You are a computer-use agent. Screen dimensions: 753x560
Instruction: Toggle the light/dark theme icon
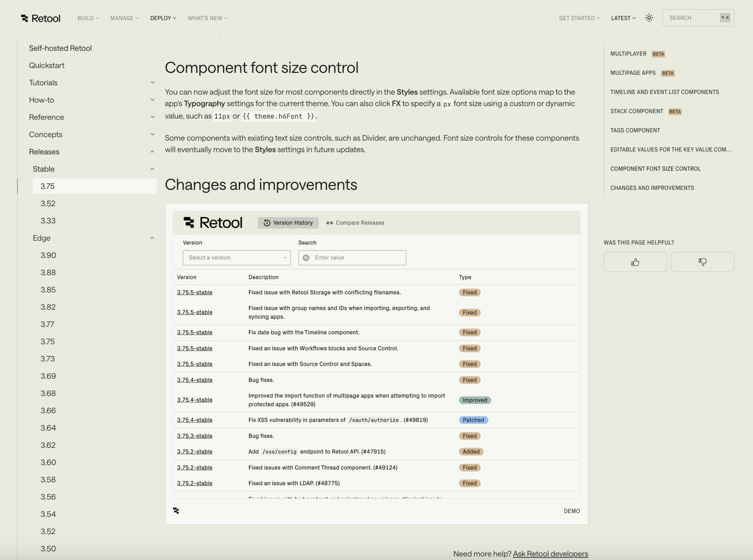point(649,18)
